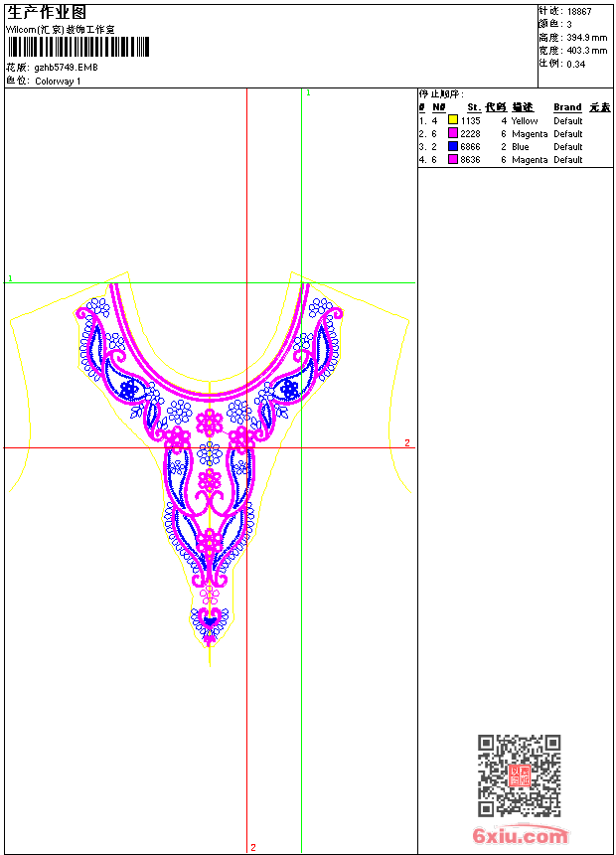Click the red guide line marker 2 at right
The width and height of the screenshot is (616, 855).
(406, 442)
